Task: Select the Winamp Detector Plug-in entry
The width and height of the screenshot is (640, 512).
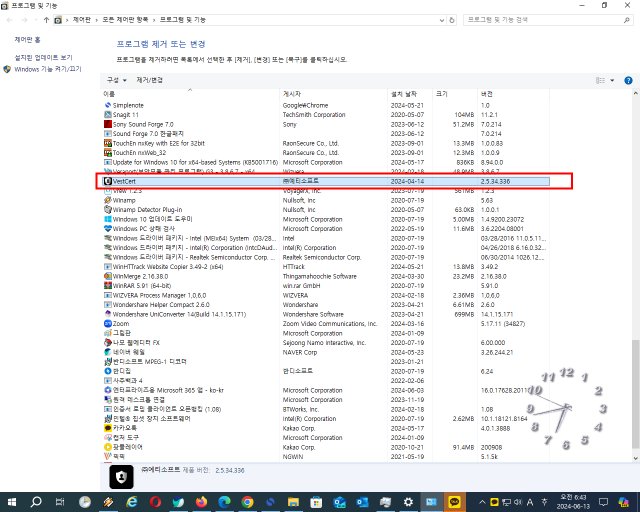Action: pos(324,210)
